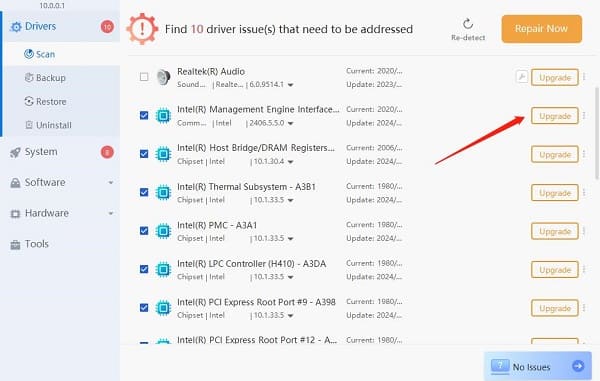Upgrade Intel LPC Controller (H410) driver
Viewport: 600px width, 381px height.
554,270
